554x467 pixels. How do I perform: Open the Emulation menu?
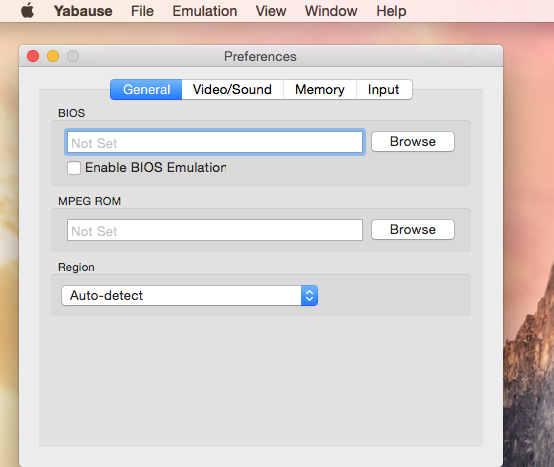(x=205, y=11)
